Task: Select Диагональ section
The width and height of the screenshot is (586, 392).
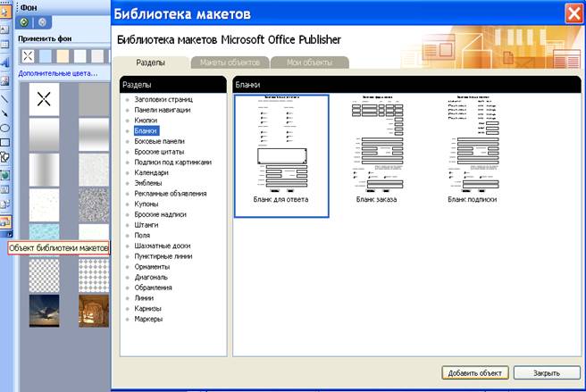Action: 151,278
